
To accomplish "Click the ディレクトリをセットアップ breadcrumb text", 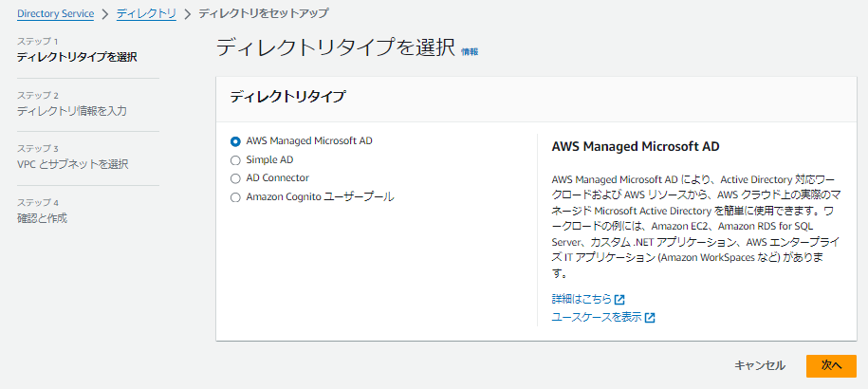I will click(x=263, y=14).
